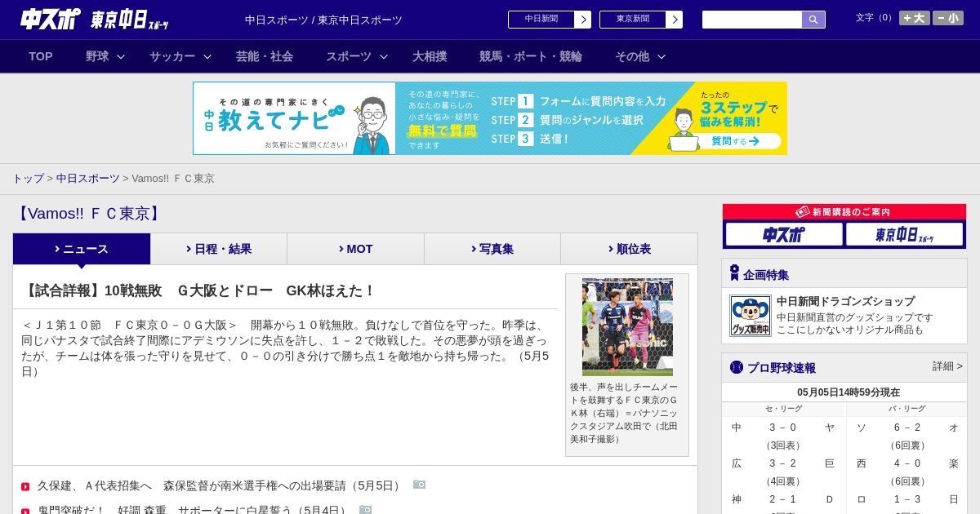Open 中日新聞ドラゴンズショップ link

point(845,301)
